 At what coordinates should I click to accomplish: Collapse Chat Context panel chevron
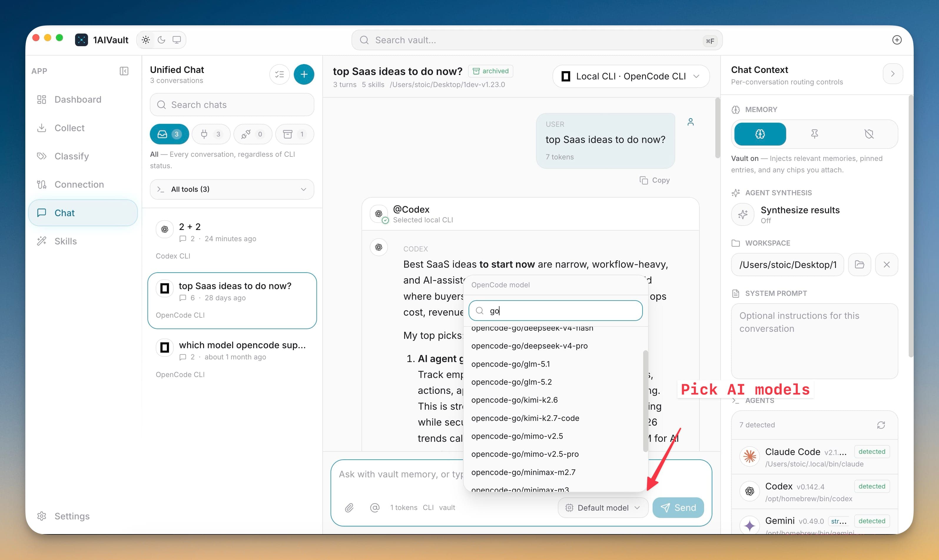coord(892,74)
